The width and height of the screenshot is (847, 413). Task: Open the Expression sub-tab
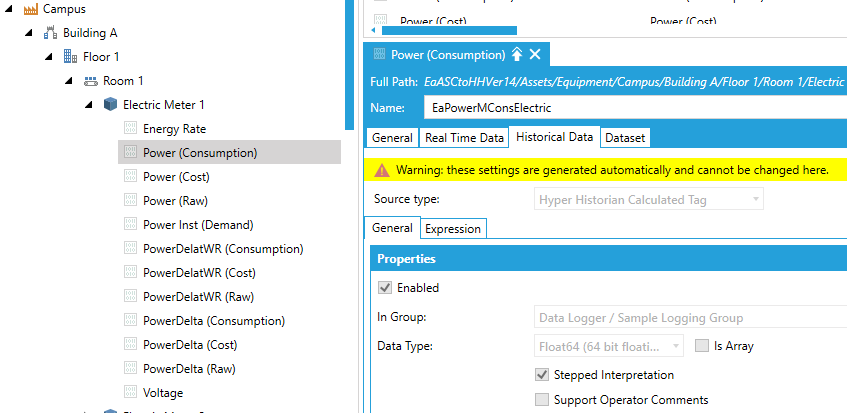point(453,229)
